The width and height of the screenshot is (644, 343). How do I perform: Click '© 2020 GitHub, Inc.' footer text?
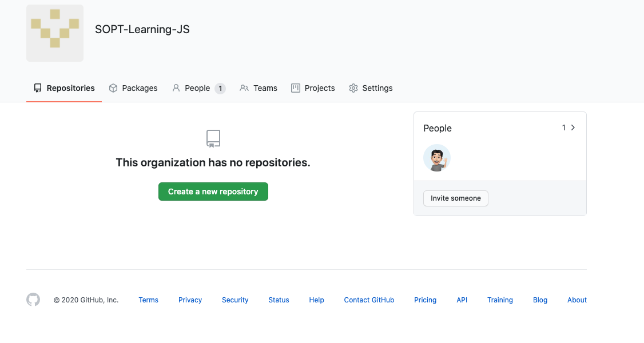click(x=86, y=300)
